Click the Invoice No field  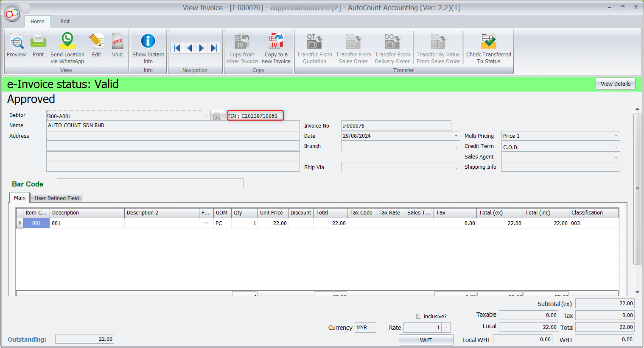[396, 126]
